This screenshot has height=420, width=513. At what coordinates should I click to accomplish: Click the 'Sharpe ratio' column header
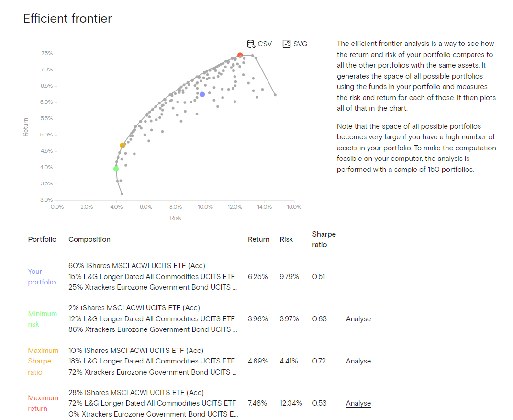pos(323,239)
